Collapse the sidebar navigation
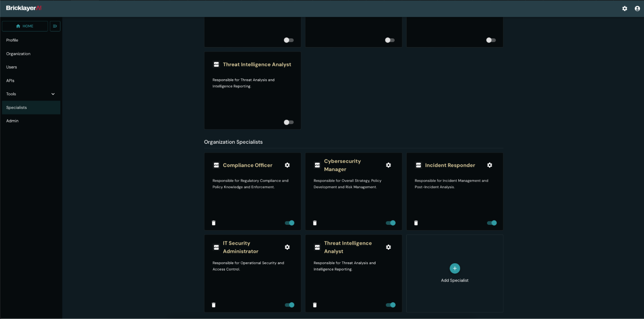Viewport: 644px width, 319px height. point(55,26)
